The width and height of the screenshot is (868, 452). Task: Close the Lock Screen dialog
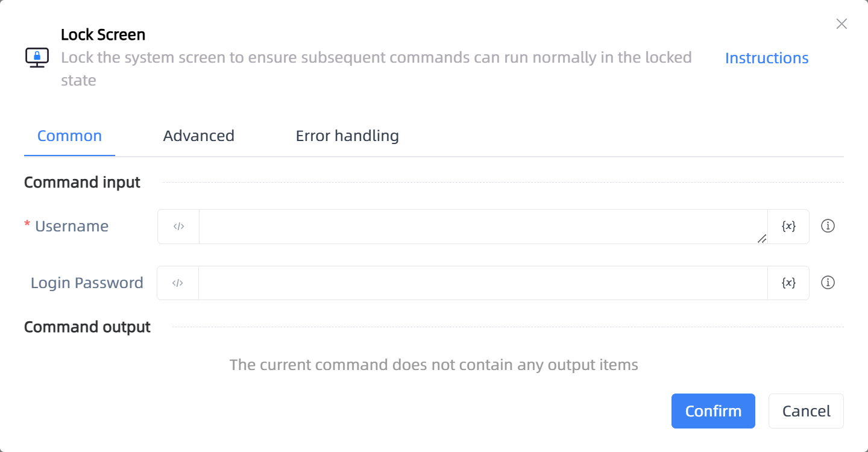tap(841, 24)
